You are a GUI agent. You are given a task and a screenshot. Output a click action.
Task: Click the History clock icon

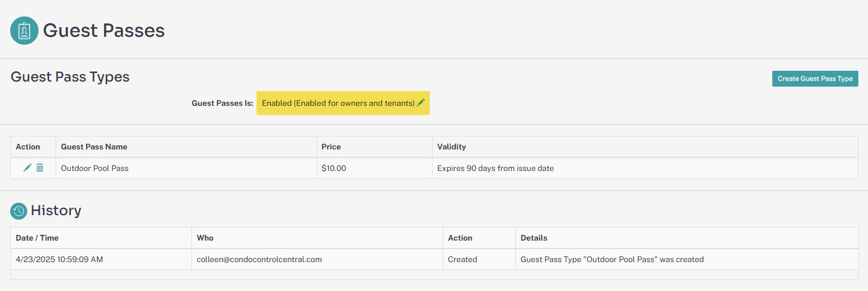19,211
